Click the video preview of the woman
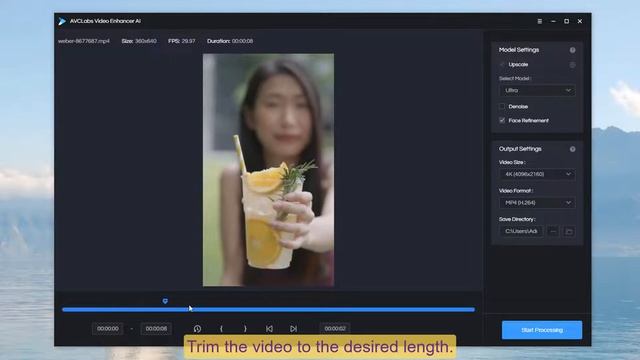640x360 pixels. pyautogui.click(x=268, y=170)
